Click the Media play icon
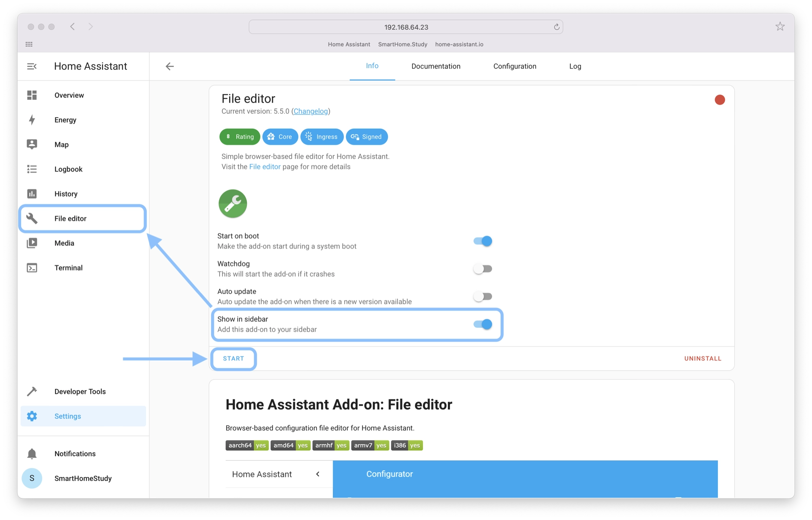This screenshot has height=520, width=812. point(32,243)
